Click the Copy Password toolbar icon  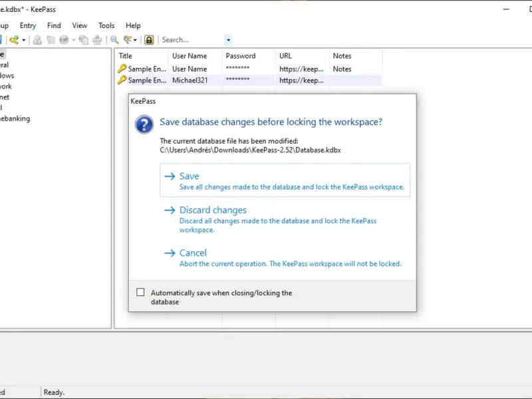[51, 40]
